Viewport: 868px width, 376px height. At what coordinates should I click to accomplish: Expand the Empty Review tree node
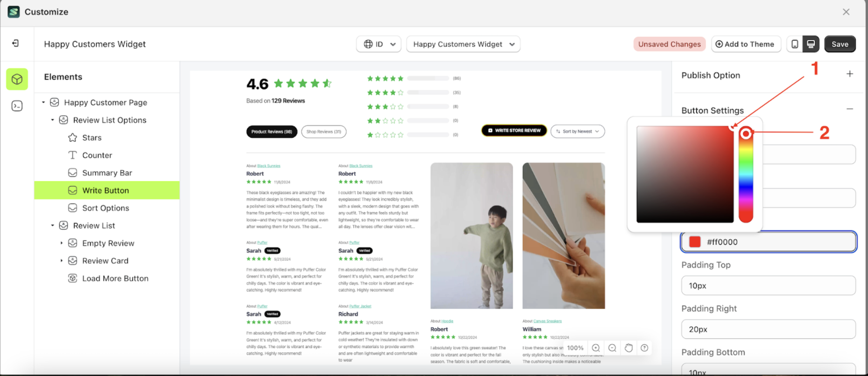61,243
